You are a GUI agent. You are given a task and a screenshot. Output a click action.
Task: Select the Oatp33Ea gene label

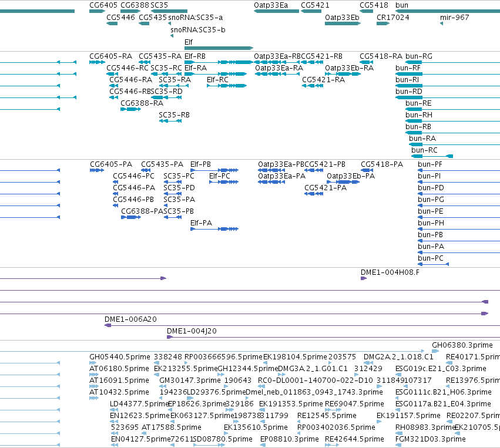271,5
